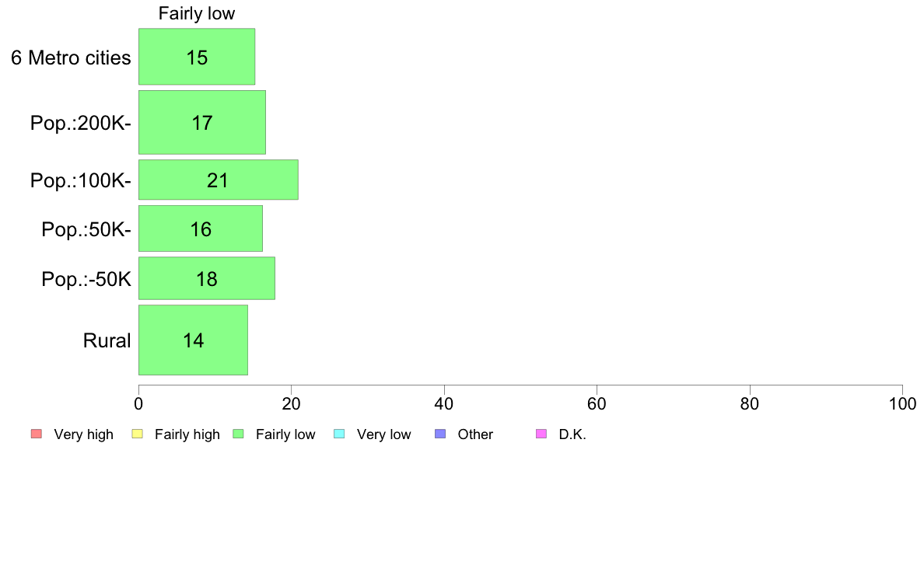Viewport: 924px width, 572px height.
Task: Click the Fairly low column header
Action: pyautogui.click(x=197, y=13)
